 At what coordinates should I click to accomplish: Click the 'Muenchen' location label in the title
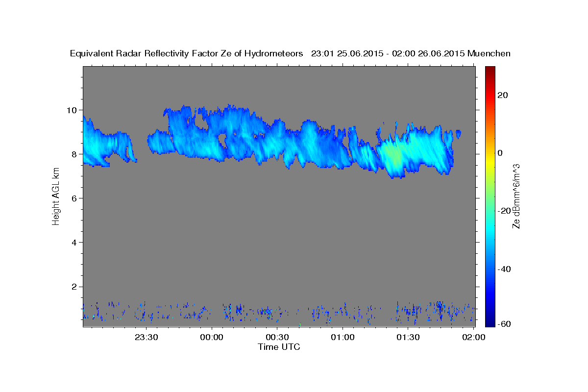490,54
